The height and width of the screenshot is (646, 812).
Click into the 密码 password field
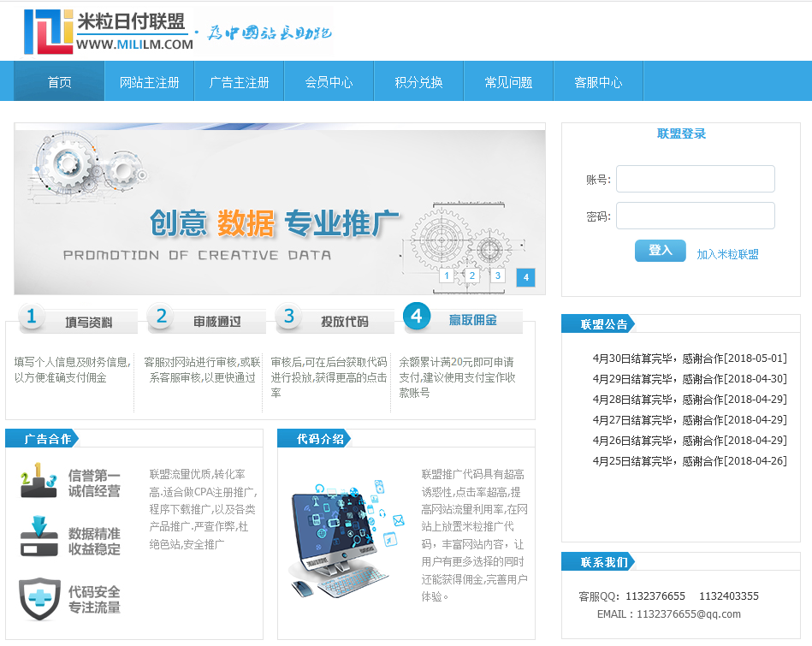695,216
